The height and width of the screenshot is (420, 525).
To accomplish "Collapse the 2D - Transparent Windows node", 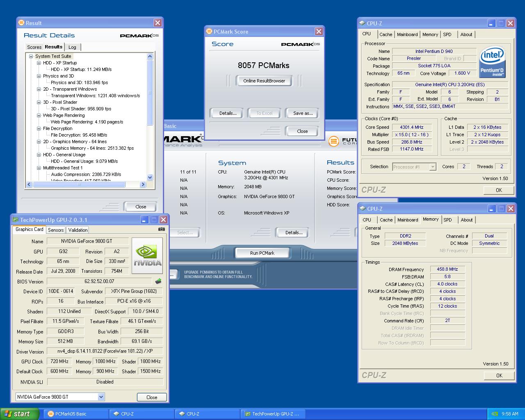I will coord(39,89).
